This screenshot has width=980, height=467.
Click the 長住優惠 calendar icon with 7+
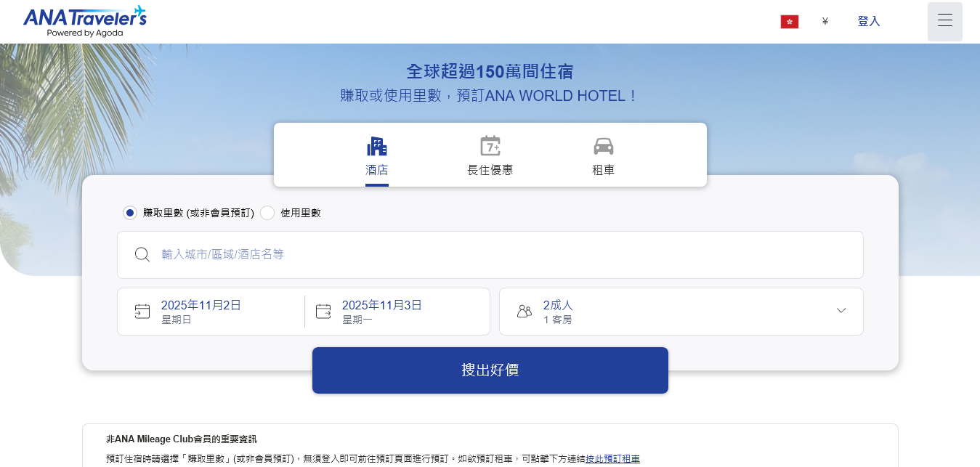coord(490,147)
